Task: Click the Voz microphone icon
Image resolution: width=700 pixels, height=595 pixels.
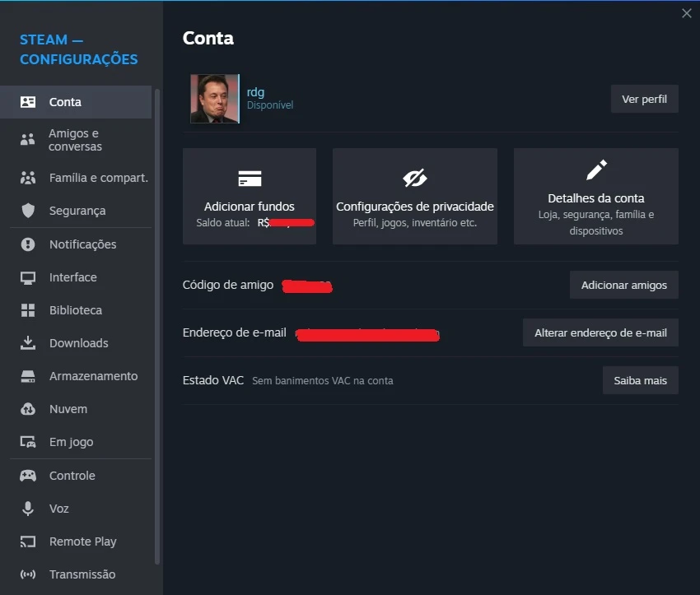Action: [x=28, y=509]
